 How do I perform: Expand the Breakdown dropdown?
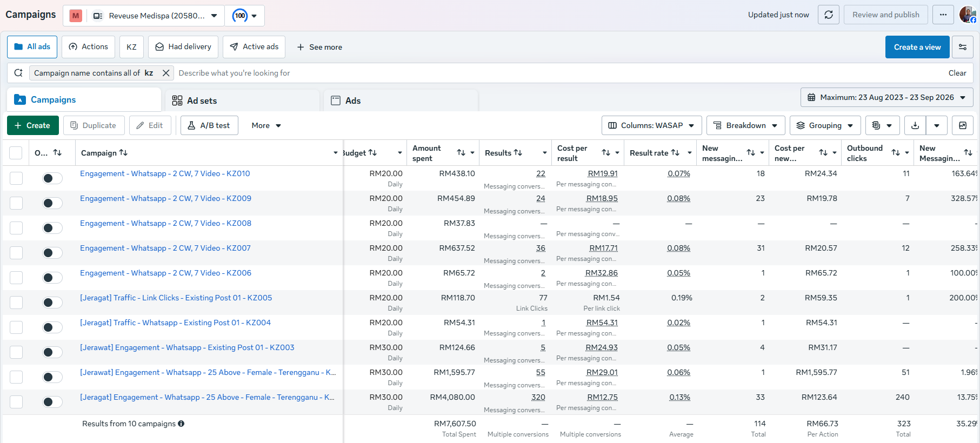(x=745, y=125)
